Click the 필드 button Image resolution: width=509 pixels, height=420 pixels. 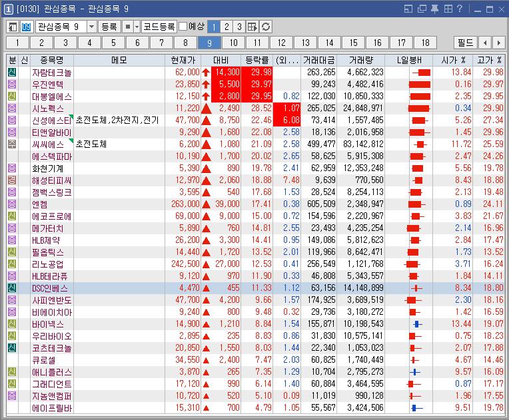pyautogui.click(x=466, y=43)
